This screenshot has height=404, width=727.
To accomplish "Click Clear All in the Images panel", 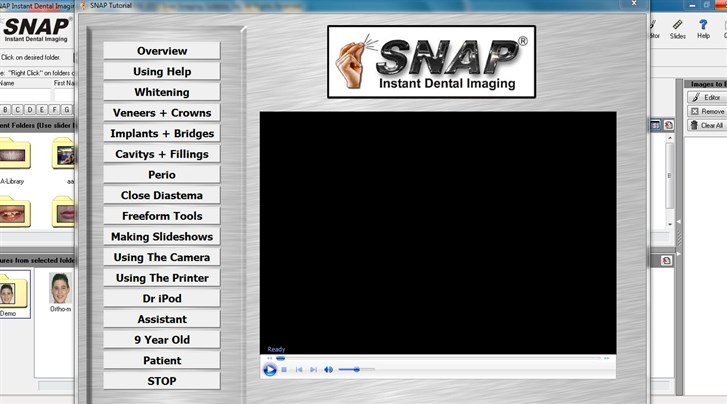I will (707, 125).
